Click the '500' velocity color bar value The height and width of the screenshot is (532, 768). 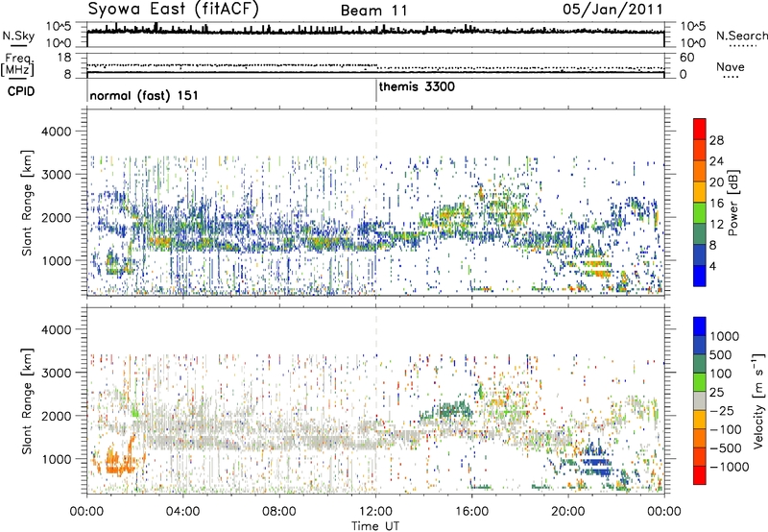720,355
